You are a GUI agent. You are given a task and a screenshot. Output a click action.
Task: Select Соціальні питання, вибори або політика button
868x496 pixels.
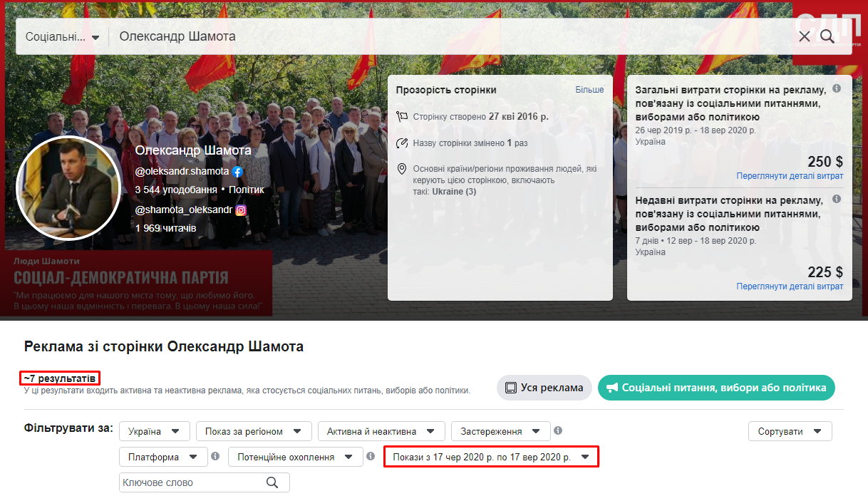(x=716, y=388)
